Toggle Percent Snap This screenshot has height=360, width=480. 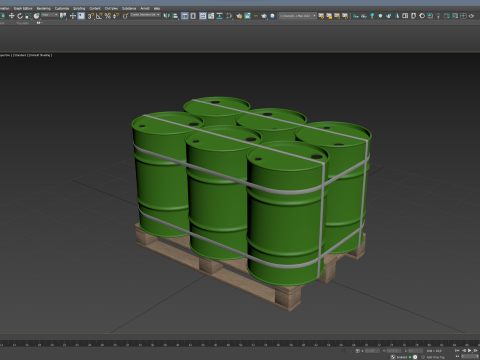[x=107, y=16]
